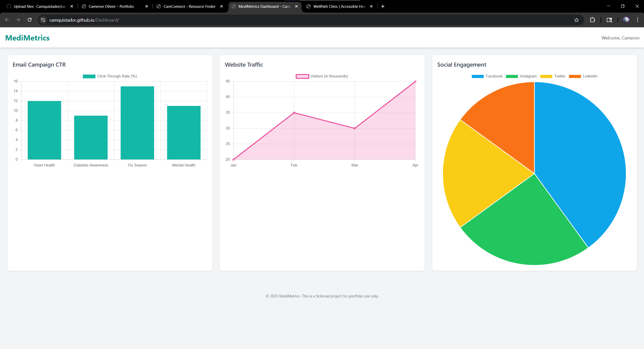This screenshot has width=644, height=349.
Task: Toggle Instagram legend item off
Action: pyautogui.click(x=521, y=76)
